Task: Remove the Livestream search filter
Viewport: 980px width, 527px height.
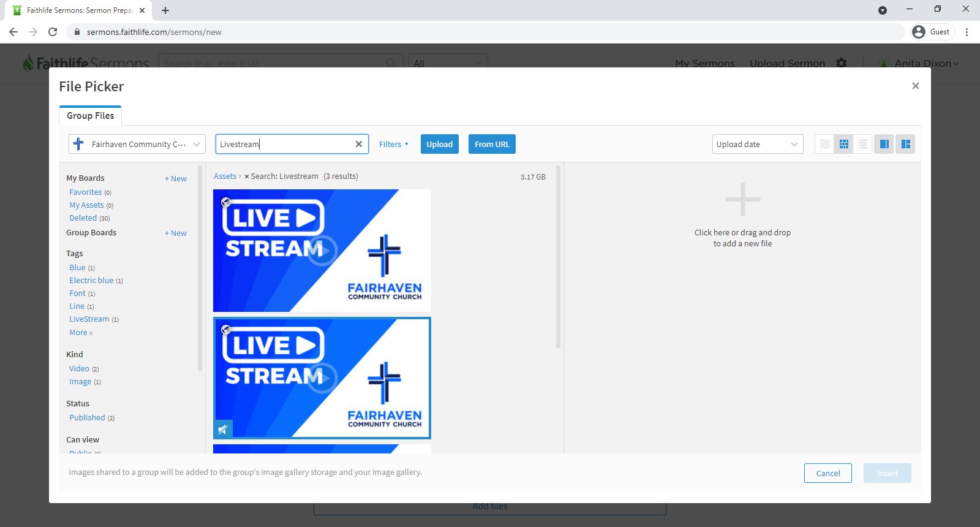Action: (246, 176)
